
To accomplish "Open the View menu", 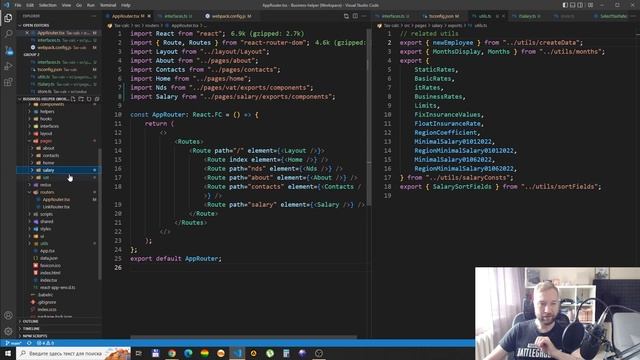I will pyautogui.click(x=66, y=5).
